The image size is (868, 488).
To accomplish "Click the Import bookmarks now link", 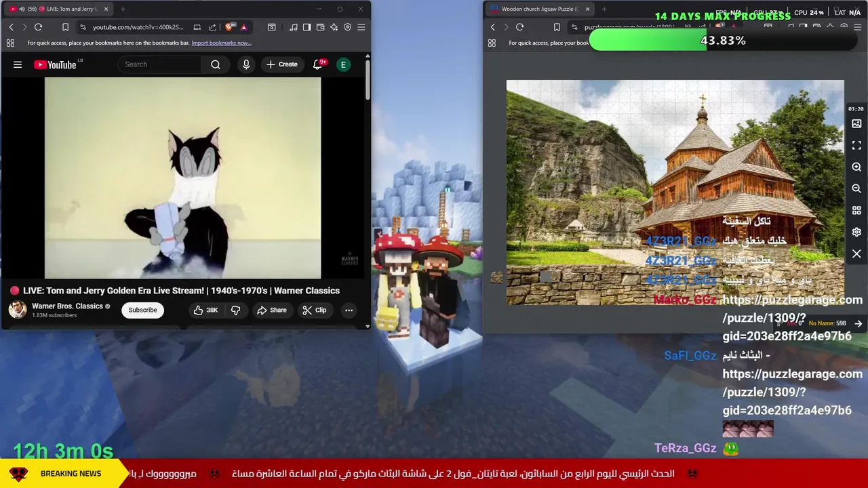I will click(221, 43).
